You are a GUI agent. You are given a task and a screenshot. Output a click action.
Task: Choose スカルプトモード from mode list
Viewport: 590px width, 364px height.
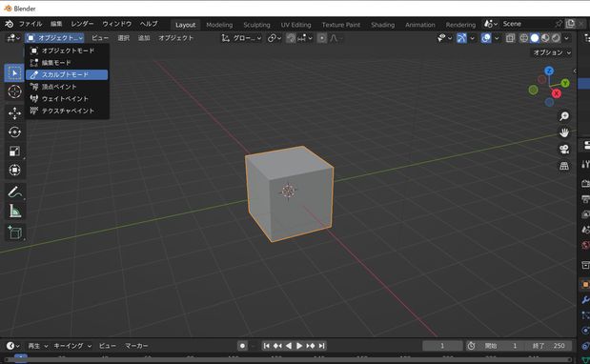[x=67, y=74]
